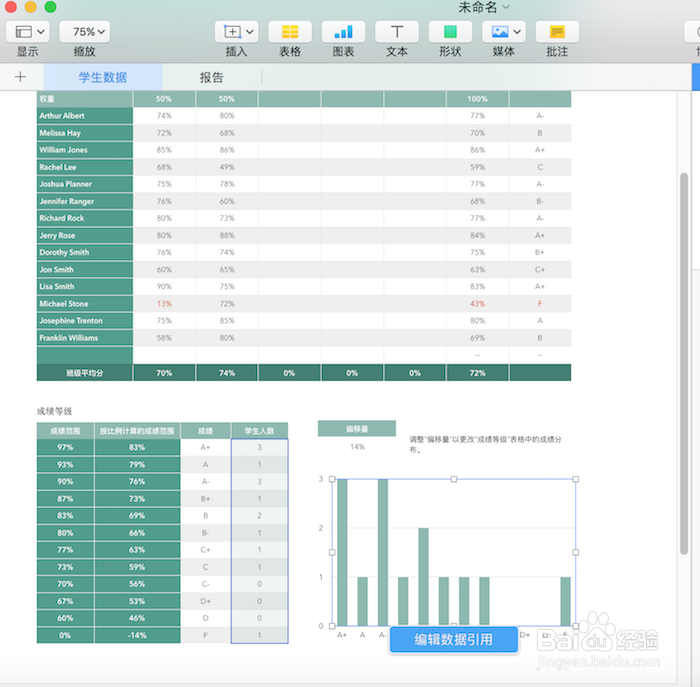Click the 表格 (Table) toolbar icon
The width and height of the screenshot is (700, 687).
[289, 32]
